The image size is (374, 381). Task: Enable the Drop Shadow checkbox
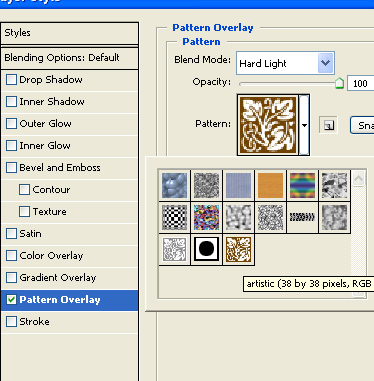[x=11, y=80]
